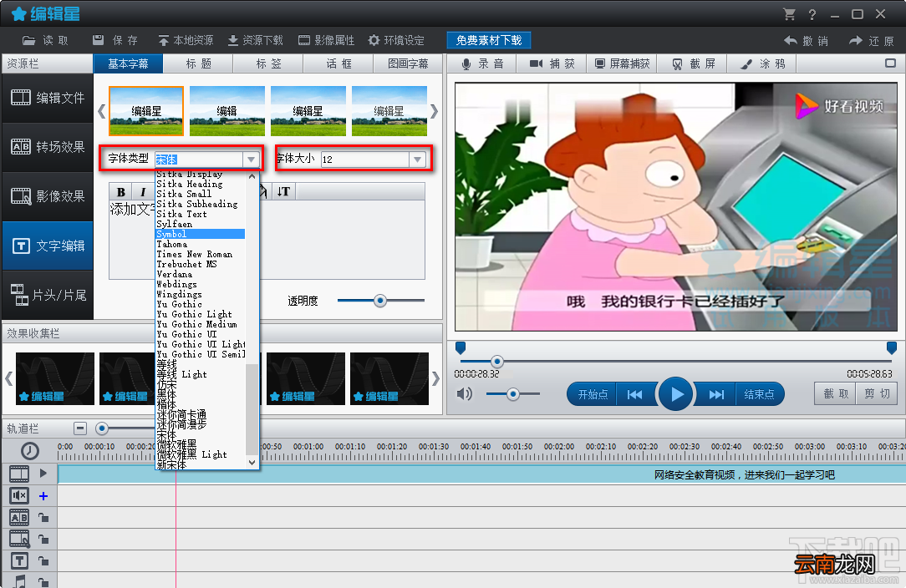Switch to the 标签 tab
The height and width of the screenshot is (588, 906).
coord(268,63)
